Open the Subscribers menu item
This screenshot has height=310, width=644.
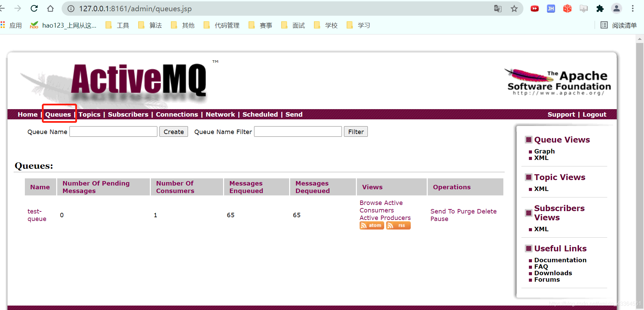[x=128, y=115]
